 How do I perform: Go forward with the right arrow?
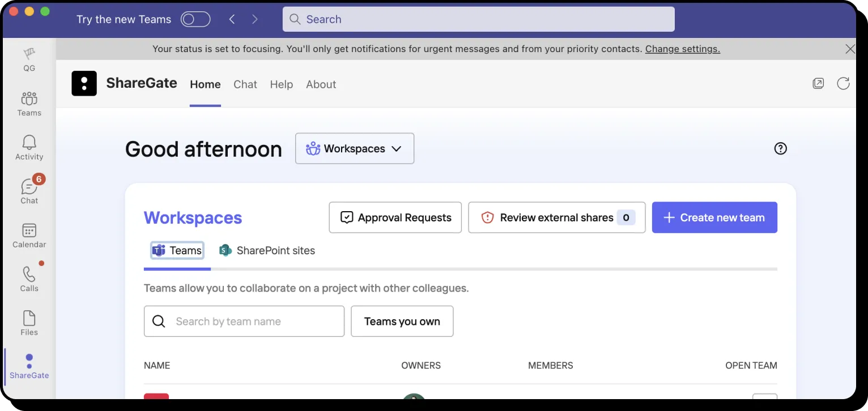tap(255, 19)
